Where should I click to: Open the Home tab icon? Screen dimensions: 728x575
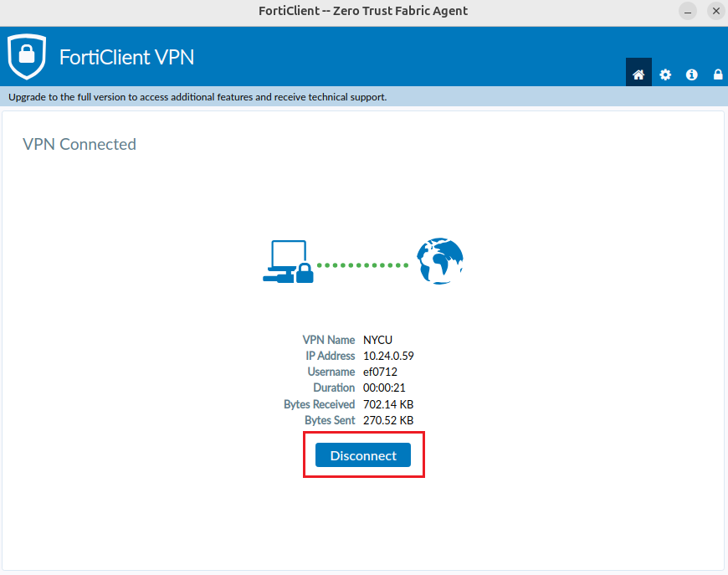638,74
